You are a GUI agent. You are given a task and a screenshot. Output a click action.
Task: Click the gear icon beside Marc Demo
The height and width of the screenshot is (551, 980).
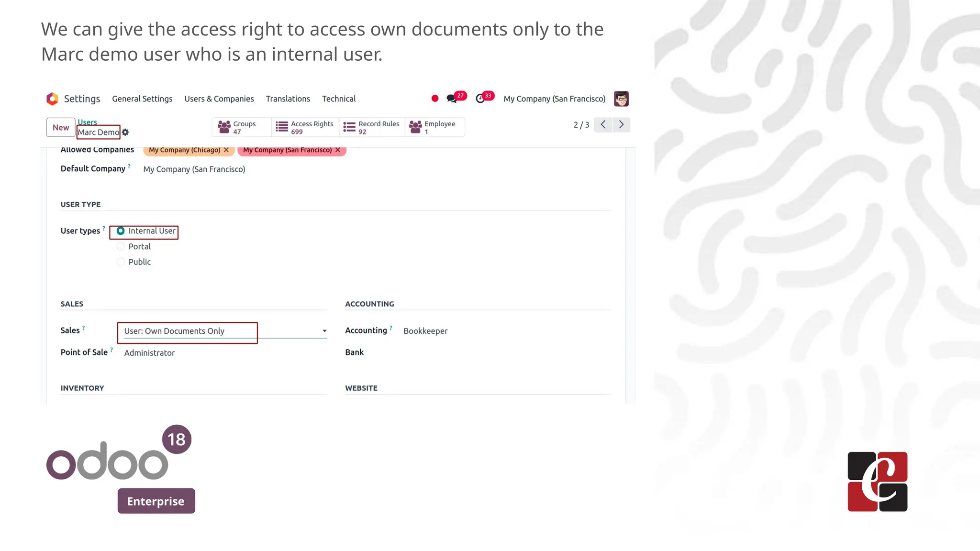[125, 132]
